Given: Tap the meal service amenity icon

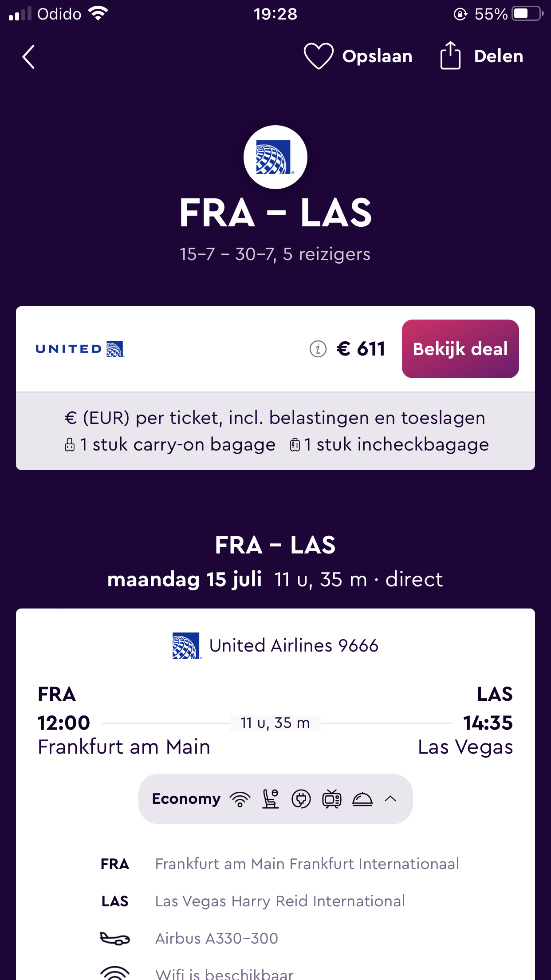Looking at the screenshot, I should click(x=362, y=799).
